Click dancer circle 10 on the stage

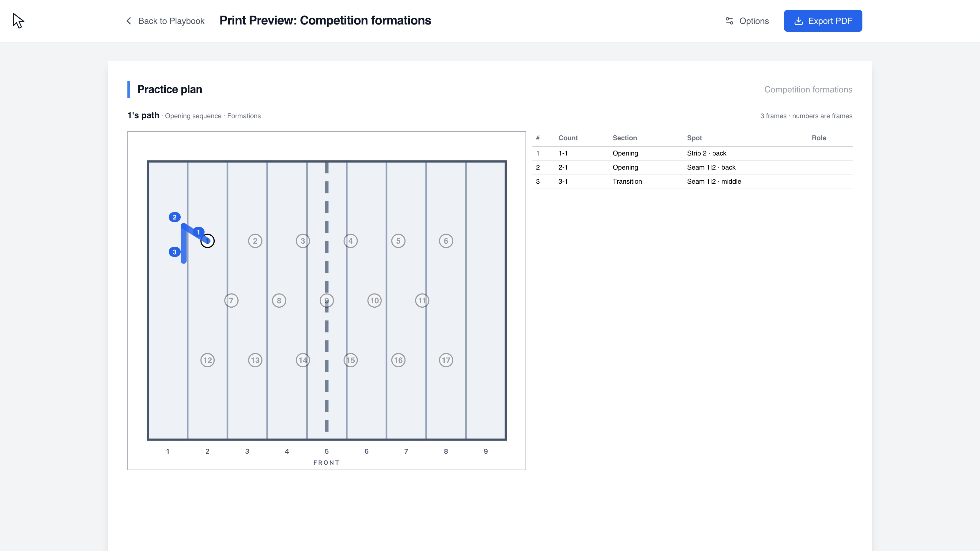coord(374,300)
